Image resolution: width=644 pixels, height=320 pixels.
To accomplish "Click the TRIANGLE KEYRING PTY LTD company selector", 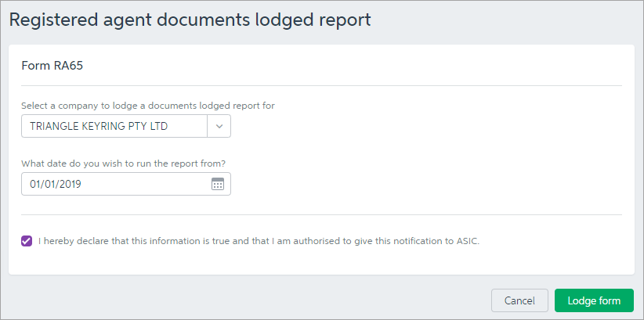I will (x=114, y=126).
